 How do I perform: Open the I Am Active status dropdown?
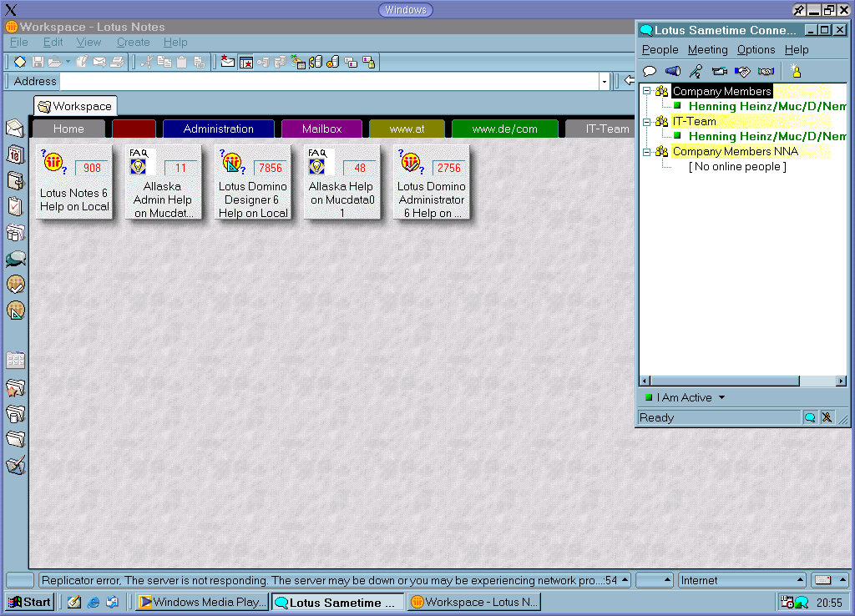[722, 397]
